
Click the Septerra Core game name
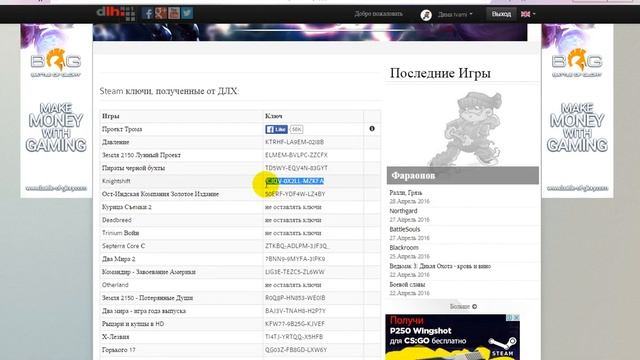(x=123, y=246)
